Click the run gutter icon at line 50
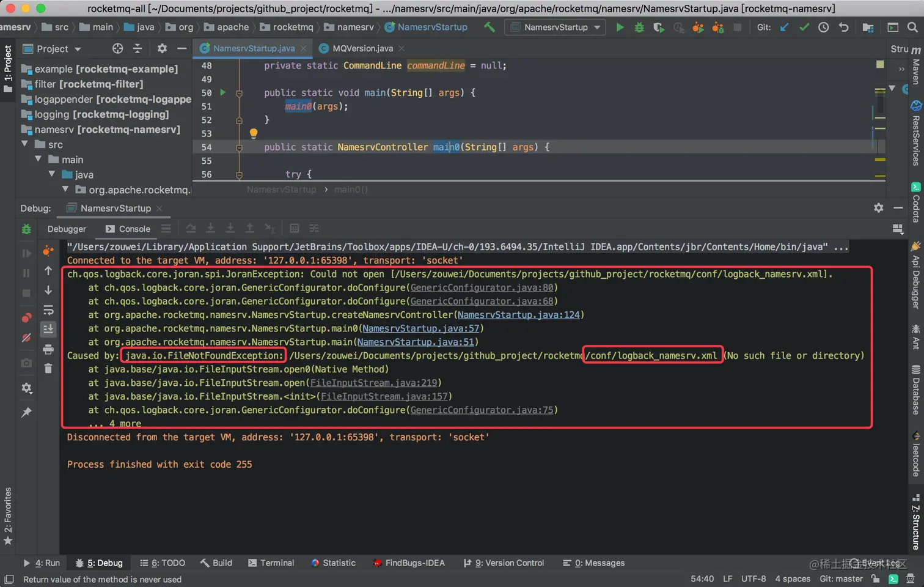 pyautogui.click(x=223, y=92)
